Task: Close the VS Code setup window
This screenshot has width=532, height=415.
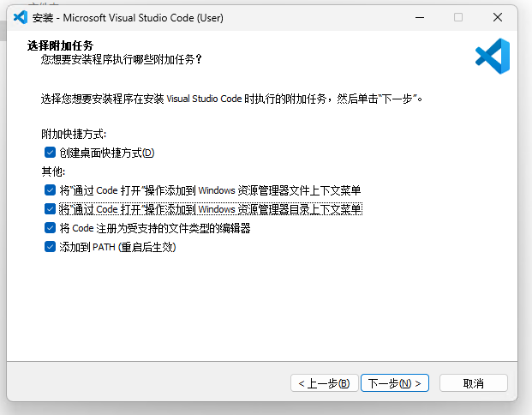Action: tap(498, 17)
